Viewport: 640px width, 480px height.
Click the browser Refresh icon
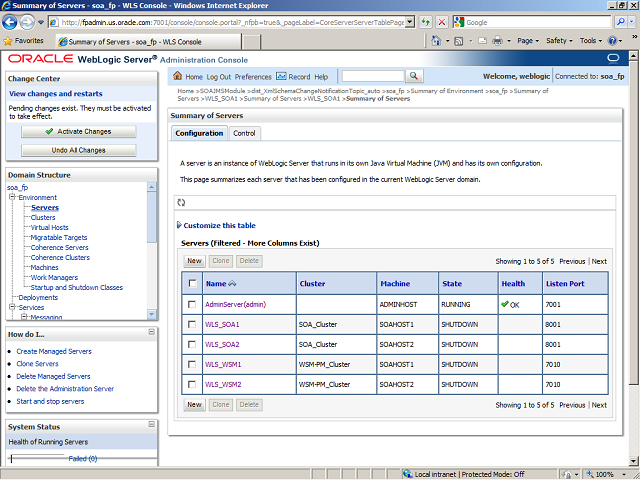[426, 22]
